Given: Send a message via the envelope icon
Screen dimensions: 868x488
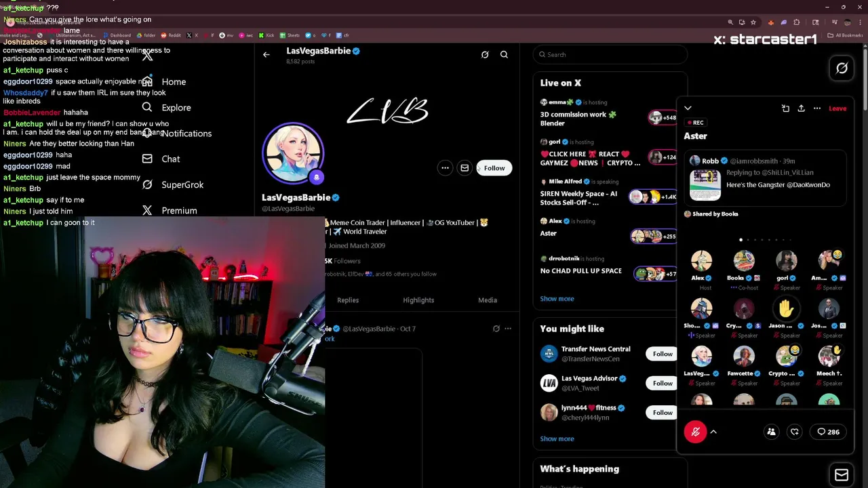Looking at the screenshot, I should point(465,168).
